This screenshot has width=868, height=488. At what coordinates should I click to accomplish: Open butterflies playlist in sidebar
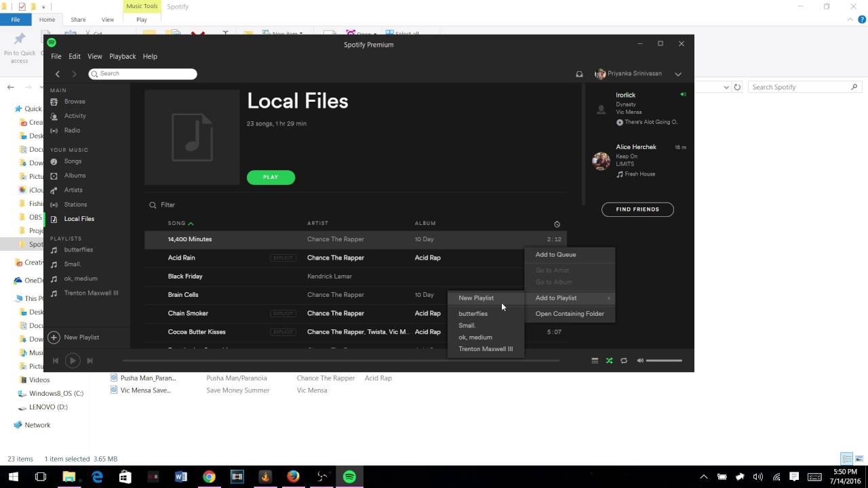[78, 250]
